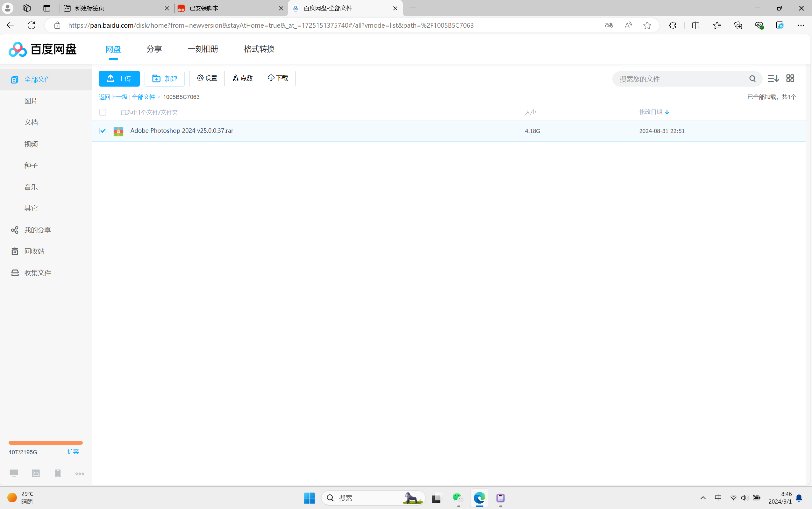Image resolution: width=812 pixels, height=509 pixels.
Task: Sort by 修改日期 column arrow
Action: 666,112
